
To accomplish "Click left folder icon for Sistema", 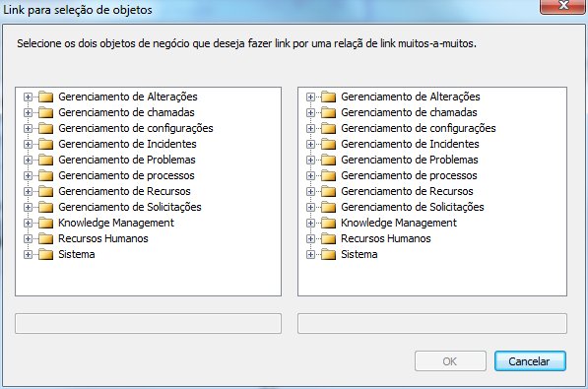I will (x=46, y=254).
